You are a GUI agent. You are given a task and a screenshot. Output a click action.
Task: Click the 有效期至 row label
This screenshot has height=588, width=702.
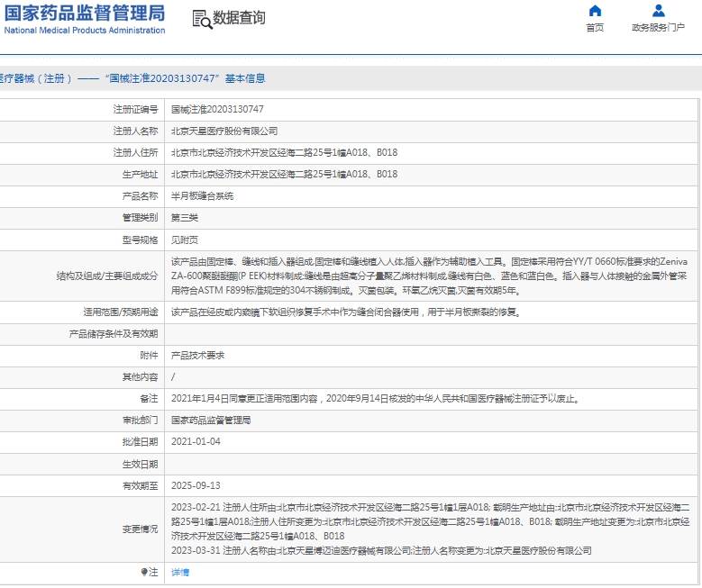click(x=141, y=485)
